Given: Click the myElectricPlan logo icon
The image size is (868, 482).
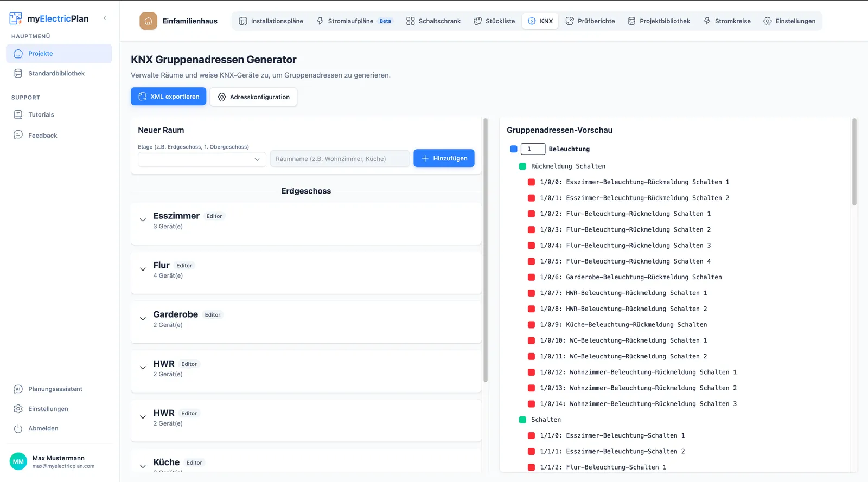Looking at the screenshot, I should 16,18.
